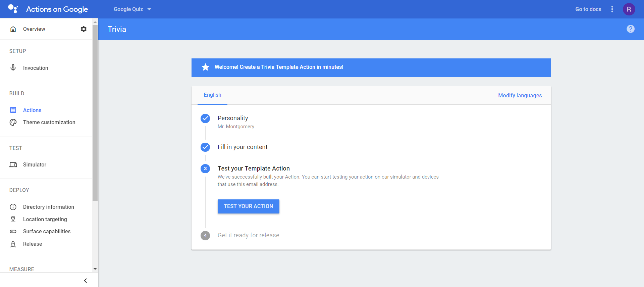Click the Trivia page title
644x287 pixels.
tap(117, 29)
